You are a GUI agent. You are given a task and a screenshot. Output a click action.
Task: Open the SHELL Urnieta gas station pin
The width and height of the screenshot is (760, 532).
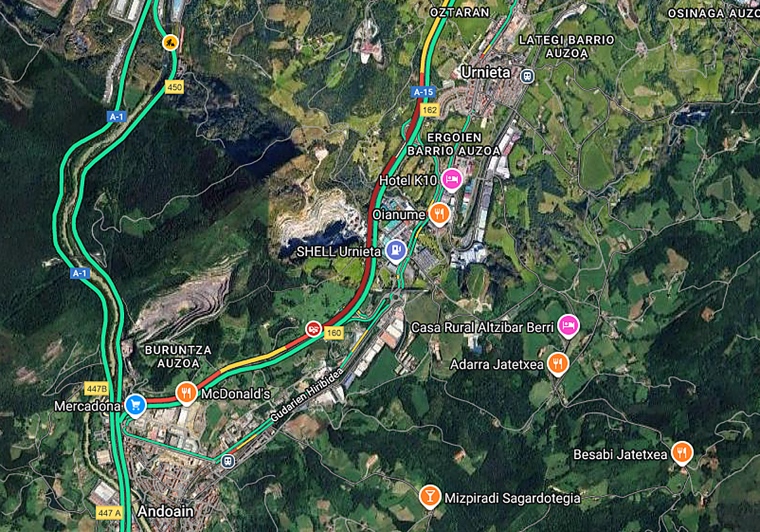pos(396,250)
